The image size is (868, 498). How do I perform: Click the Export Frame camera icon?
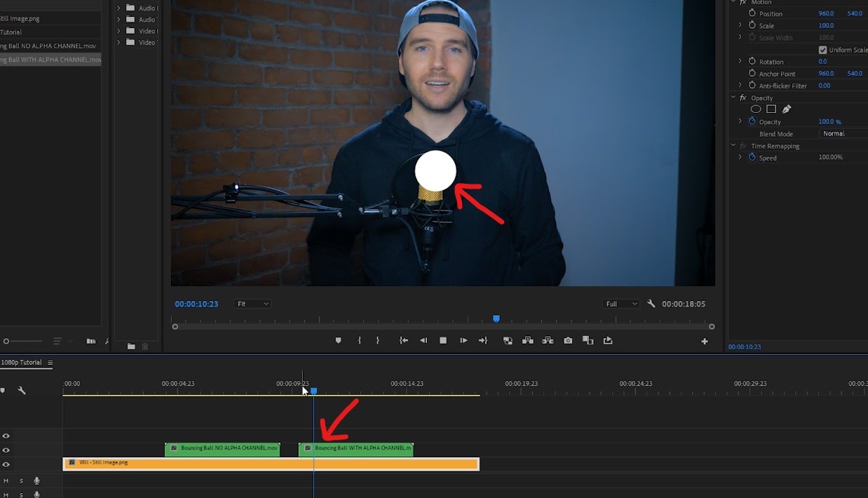pyautogui.click(x=568, y=340)
